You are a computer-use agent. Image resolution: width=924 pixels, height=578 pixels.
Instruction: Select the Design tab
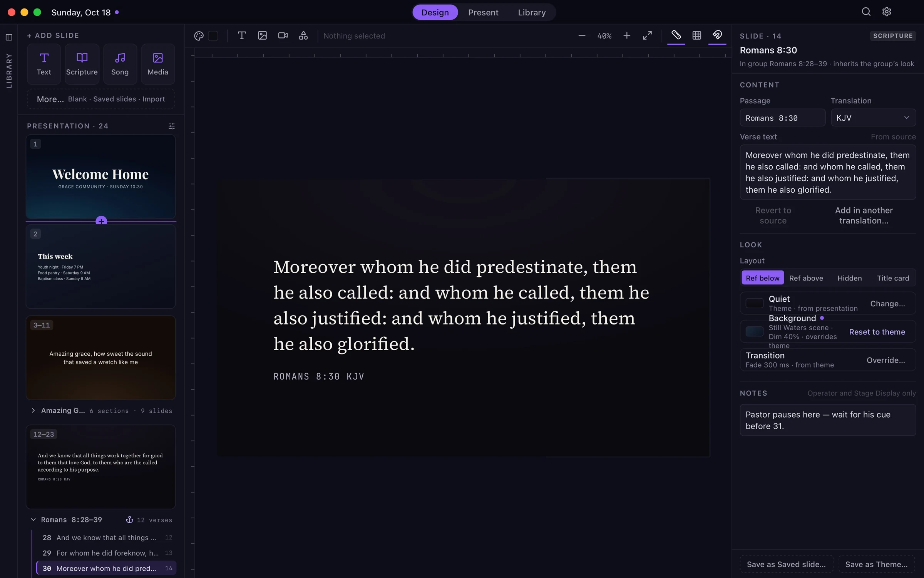click(x=435, y=12)
